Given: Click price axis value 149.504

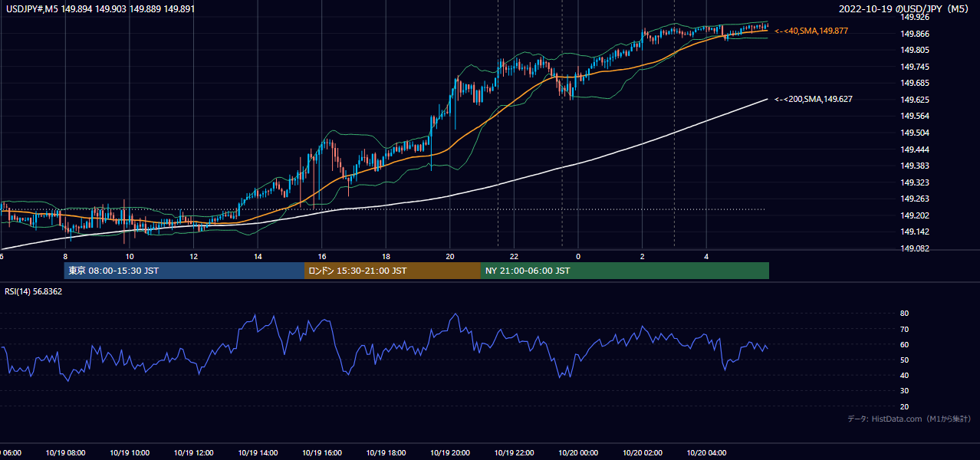Looking at the screenshot, I should point(915,133).
